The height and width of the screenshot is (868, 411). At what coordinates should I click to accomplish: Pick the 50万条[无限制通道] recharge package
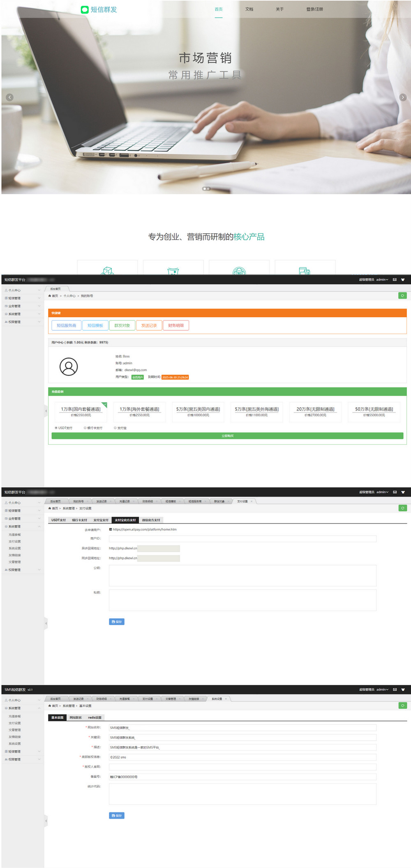coord(374,412)
